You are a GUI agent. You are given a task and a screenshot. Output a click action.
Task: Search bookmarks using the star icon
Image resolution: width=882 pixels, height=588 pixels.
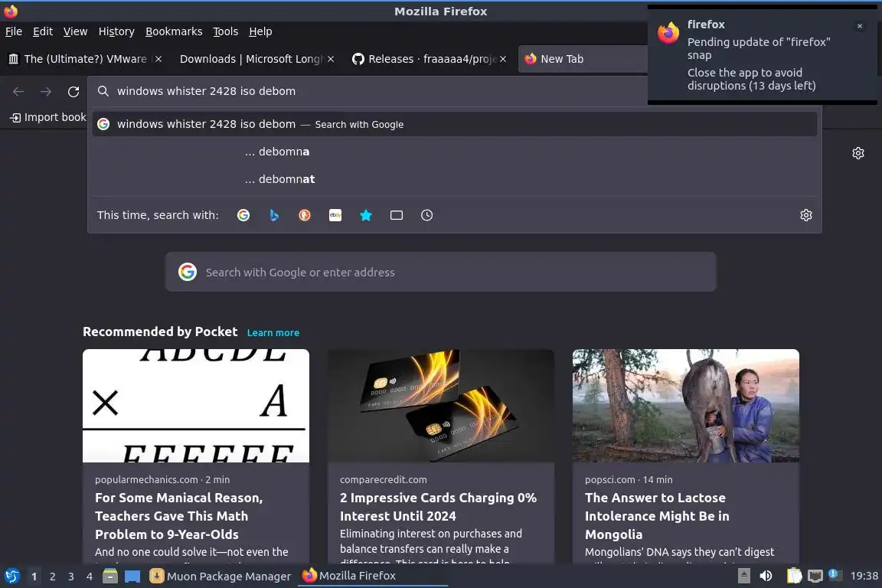tap(366, 215)
